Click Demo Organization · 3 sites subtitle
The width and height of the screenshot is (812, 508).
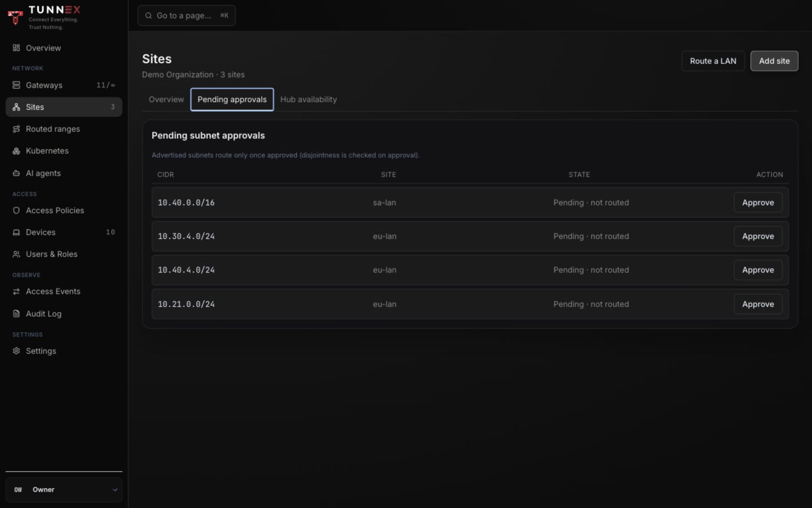tap(193, 75)
